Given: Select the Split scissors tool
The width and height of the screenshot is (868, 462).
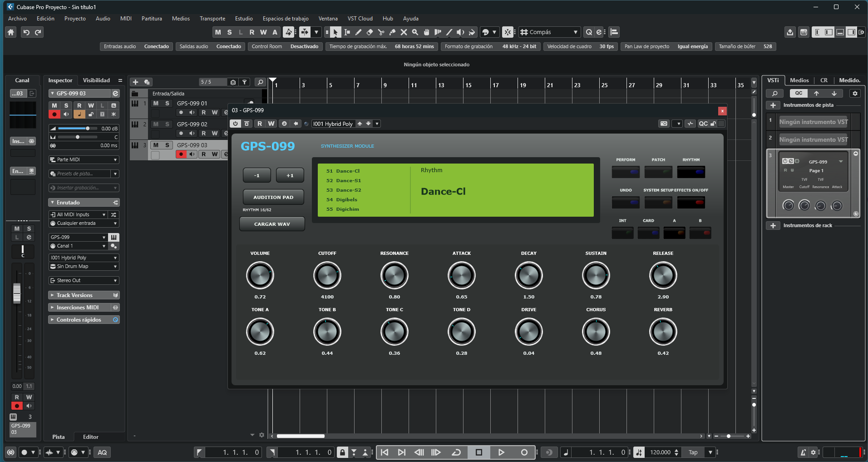Looking at the screenshot, I should tap(381, 32).
